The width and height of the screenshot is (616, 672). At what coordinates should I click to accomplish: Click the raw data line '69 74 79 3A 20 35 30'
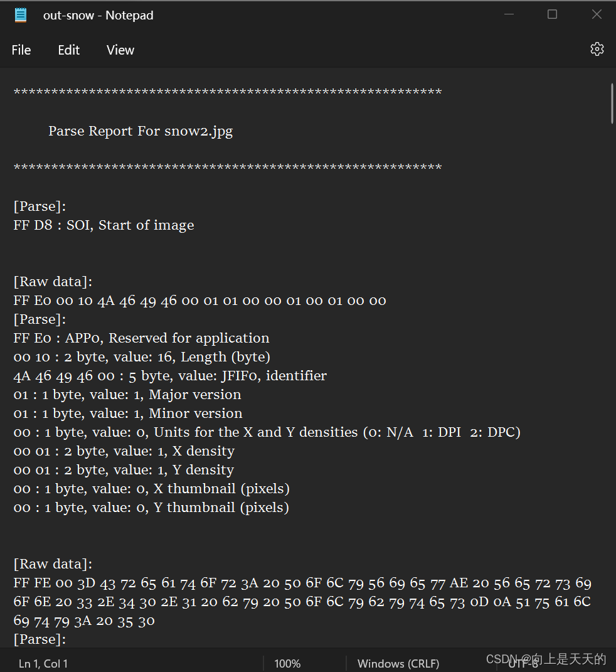point(84,621)
